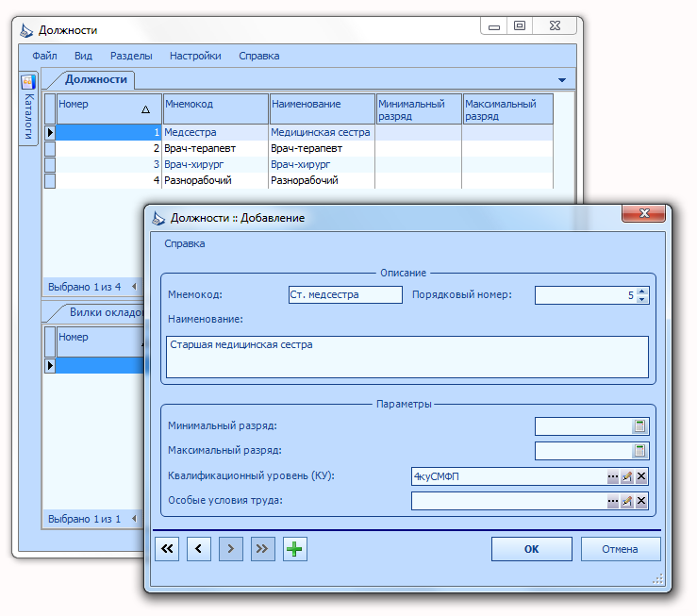Click the Добавление dialog title bar icon
The image size is (697, 616).
tap(158, 218)
